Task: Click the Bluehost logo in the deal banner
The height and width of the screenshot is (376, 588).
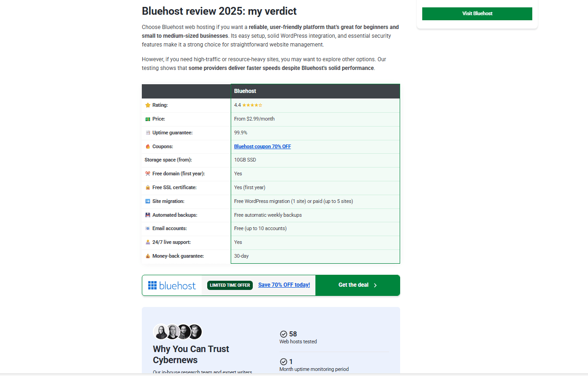Action: [x=172, y=285]
